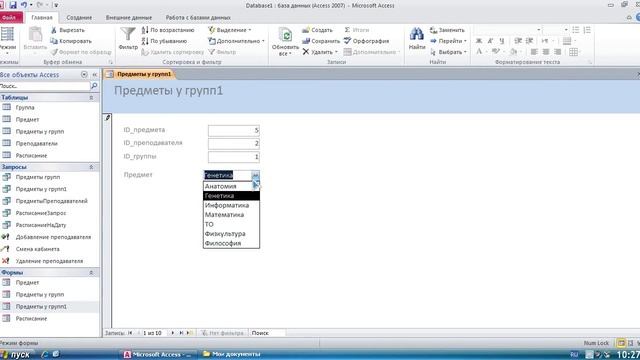Click the Предметы у групп1 document tab
The height and width of the screenshot is (360, 640).
pyautogui.click(x=140, y=74)
